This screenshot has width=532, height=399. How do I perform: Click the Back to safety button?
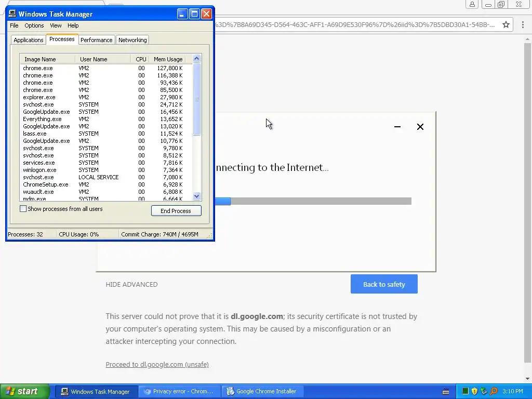point(384,284)
